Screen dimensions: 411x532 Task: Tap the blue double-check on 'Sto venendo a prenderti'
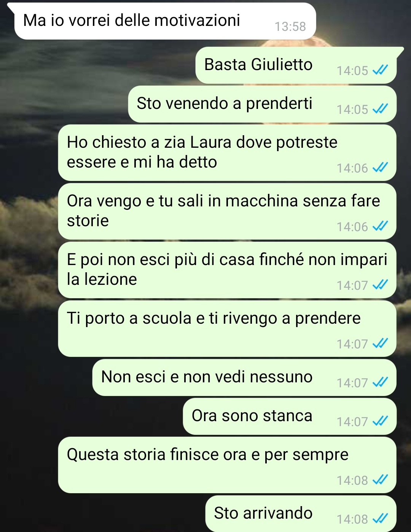[380, 109]
